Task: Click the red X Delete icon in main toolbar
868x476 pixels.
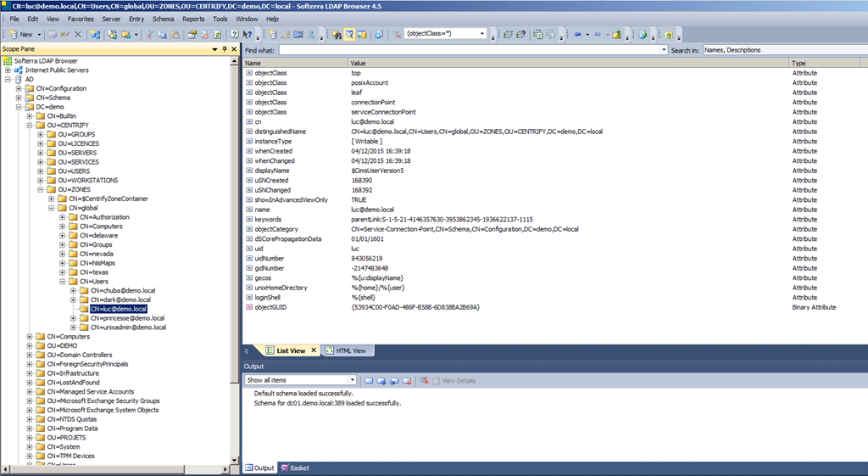Action: [x=78, y=34]
